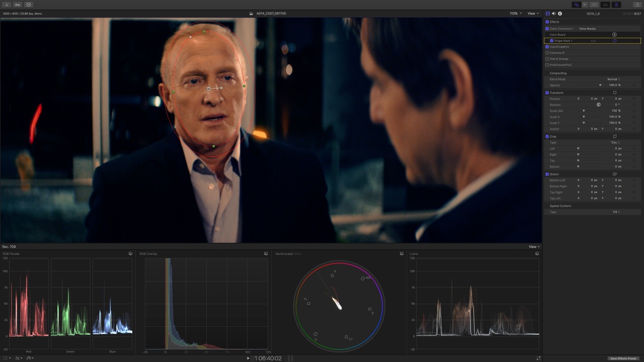
Task: Click the shape mask center control point
Action: pyautogui.click(x=209, y=89)
